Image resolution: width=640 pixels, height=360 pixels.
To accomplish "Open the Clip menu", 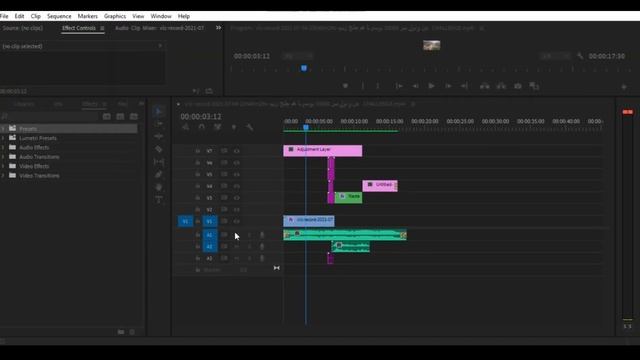I will (36, 16).
